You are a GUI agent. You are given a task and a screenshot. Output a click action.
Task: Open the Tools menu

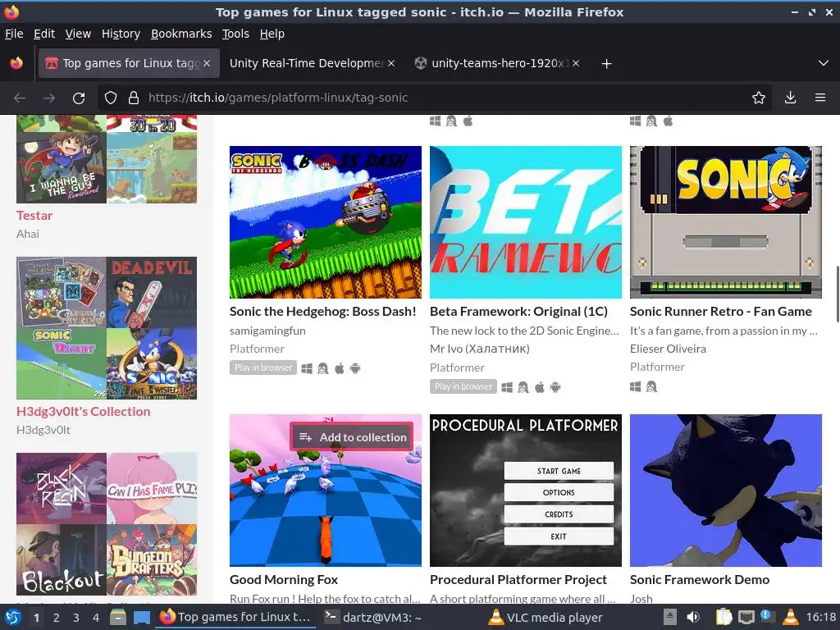pos(235,34)
